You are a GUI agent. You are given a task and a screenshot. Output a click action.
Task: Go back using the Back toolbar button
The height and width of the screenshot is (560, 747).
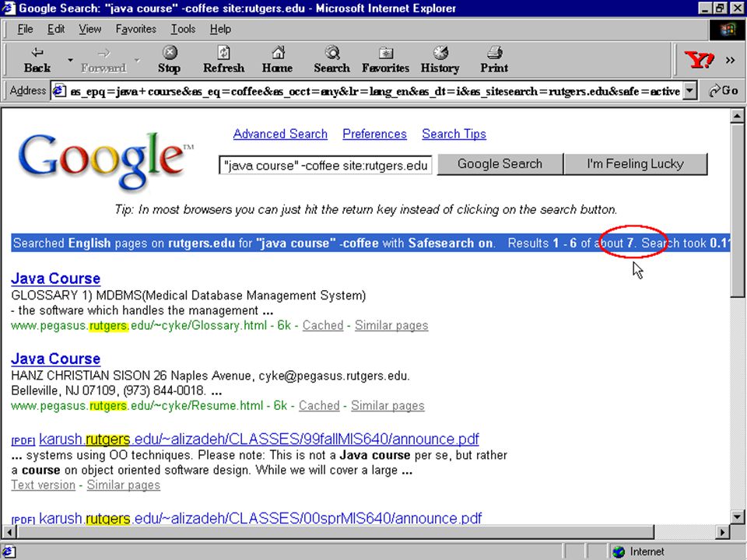(37, 60)
